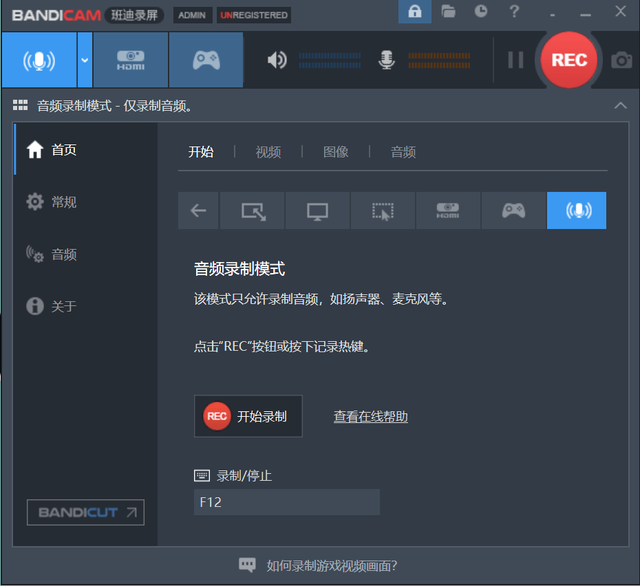Screen dimensions: 640x586
Task: Open the 首页 home sidebar item
Action: (x=86, y=150)
